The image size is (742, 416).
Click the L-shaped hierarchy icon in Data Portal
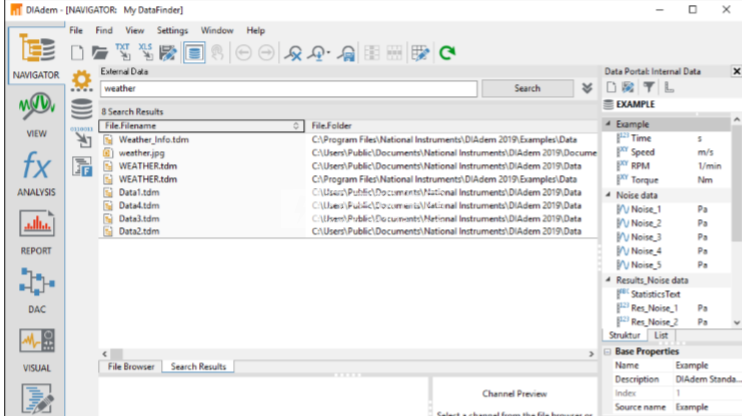click(669, 87)
